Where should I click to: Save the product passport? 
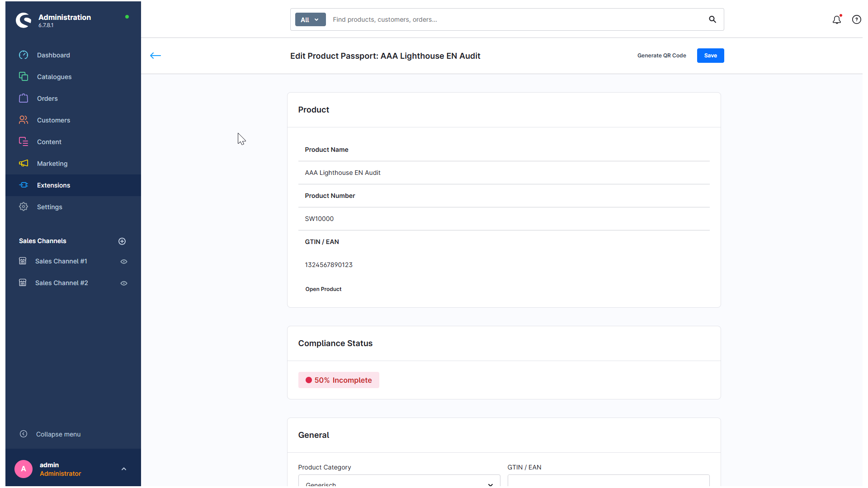click(711, 56)
